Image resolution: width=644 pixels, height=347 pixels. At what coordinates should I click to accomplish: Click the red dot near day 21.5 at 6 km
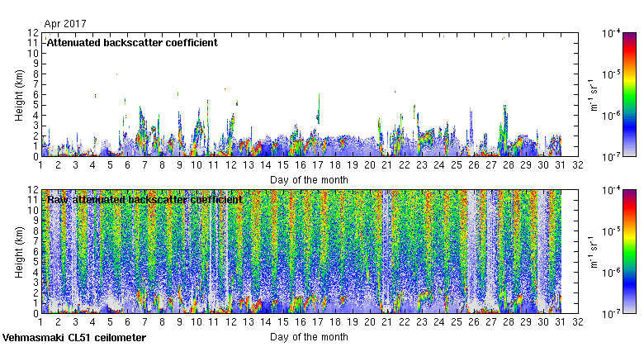pos(395,92)
